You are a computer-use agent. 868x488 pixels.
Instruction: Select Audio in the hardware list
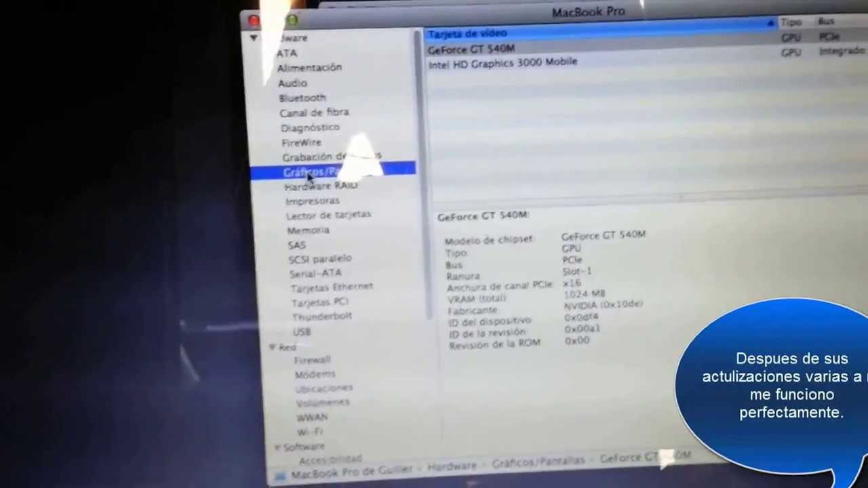tap(292, 83)
